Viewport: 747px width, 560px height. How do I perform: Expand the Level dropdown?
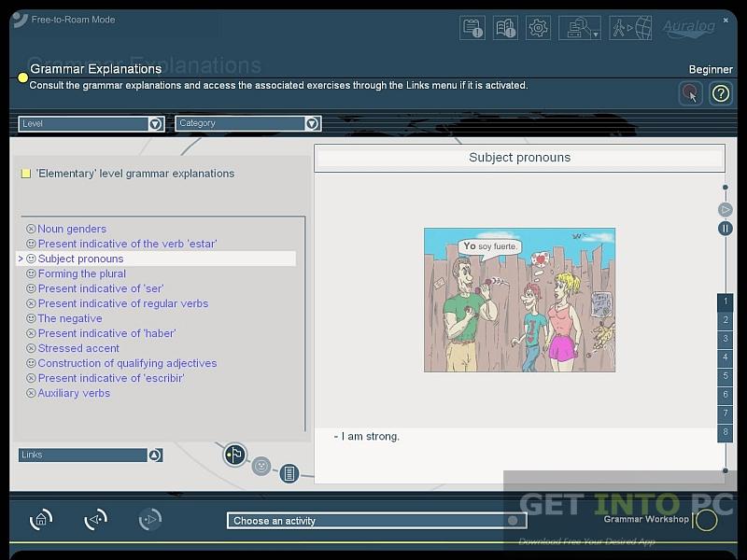(155, 123)
